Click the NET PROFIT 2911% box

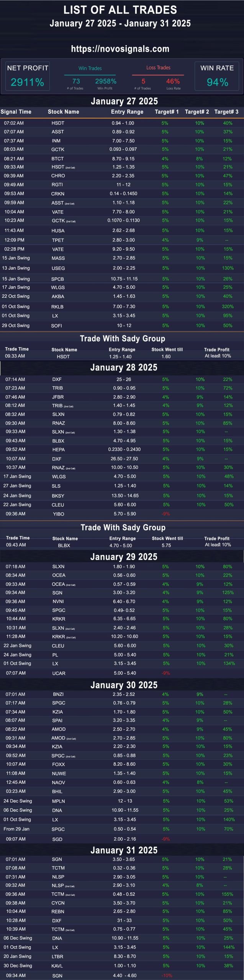[28, 76]
